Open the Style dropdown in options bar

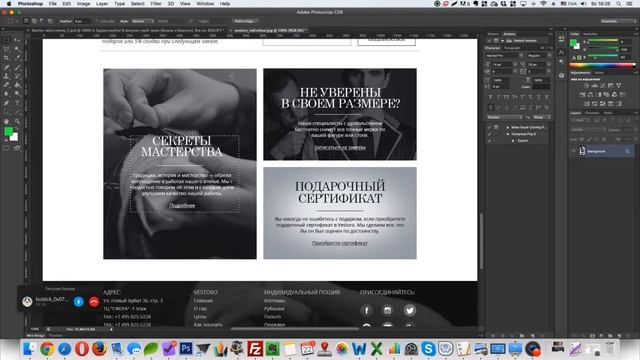coord(142,21)
